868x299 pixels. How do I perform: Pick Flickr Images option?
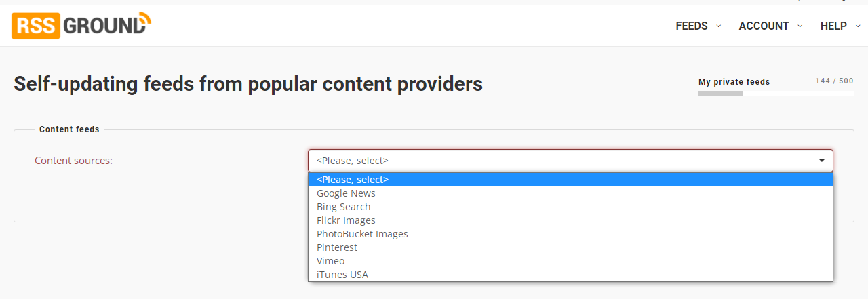(570, 220)
